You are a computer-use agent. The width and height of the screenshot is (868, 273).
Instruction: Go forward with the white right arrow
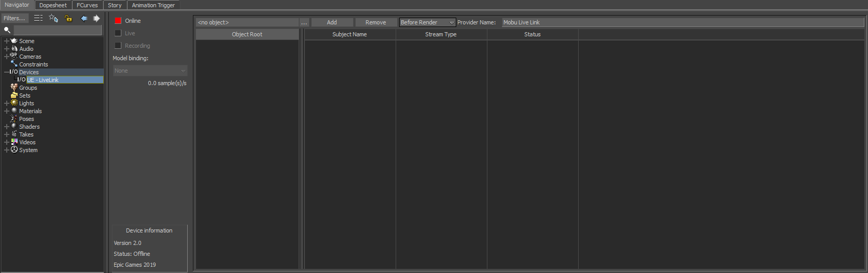tap(96, 18)
